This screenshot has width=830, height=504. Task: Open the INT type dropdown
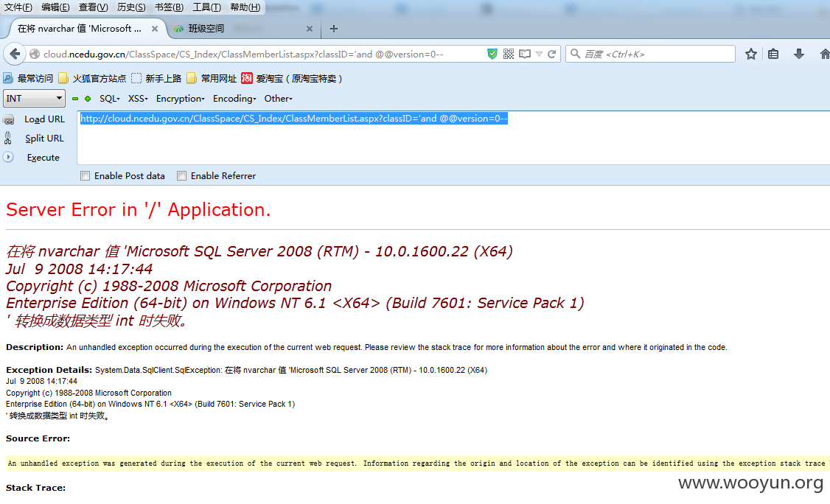point(35,99)
